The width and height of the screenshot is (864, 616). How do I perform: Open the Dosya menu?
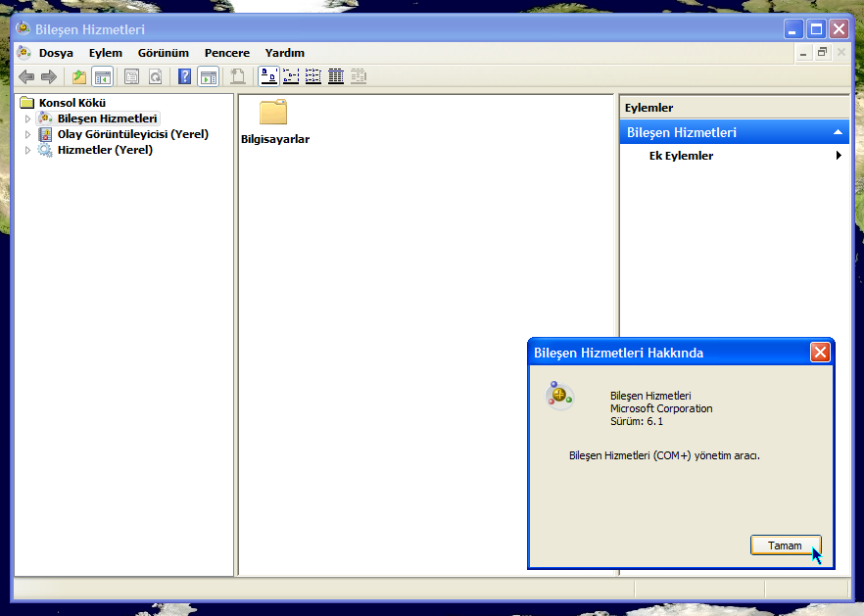[56, 53]
